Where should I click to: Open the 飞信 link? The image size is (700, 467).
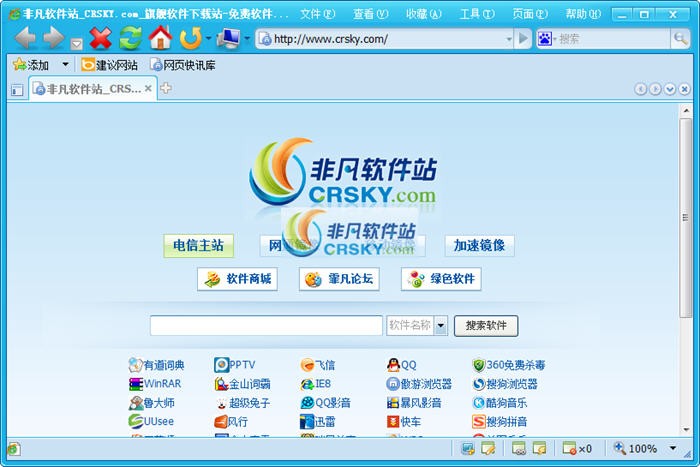coord(318,365)
